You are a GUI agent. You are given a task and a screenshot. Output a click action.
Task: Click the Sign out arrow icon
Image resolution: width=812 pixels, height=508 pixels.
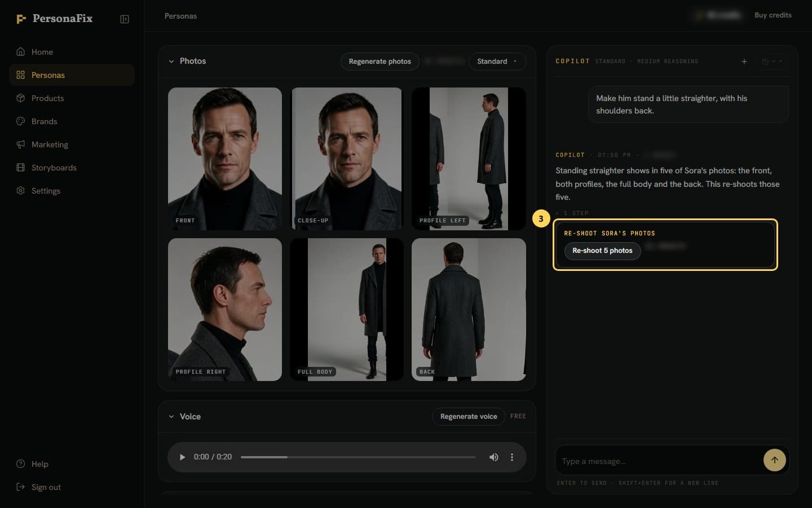point(21,487)
